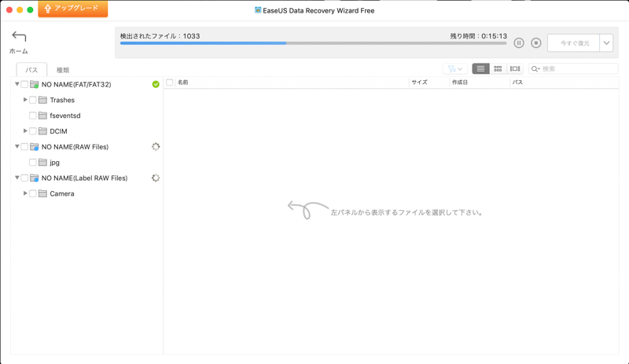This screenshot has width=629, height=364.
Task: Click the 残り時間：0:15:13 text
Action: click(x=479, y=36)
